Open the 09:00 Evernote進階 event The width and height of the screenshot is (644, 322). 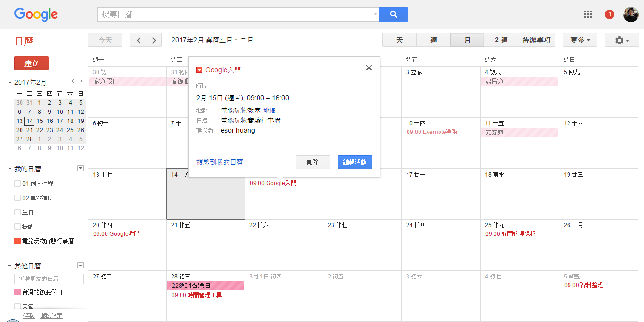click(432, 132)
